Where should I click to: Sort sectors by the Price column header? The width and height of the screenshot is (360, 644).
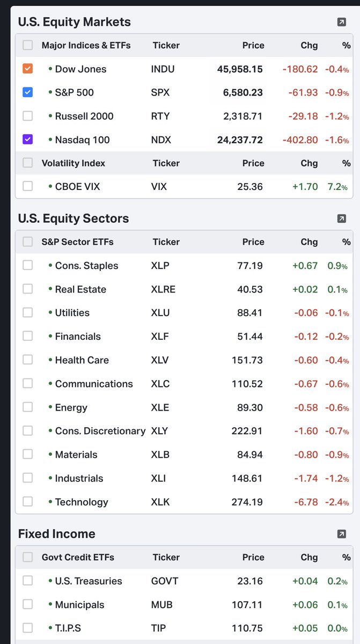[253, 242]
